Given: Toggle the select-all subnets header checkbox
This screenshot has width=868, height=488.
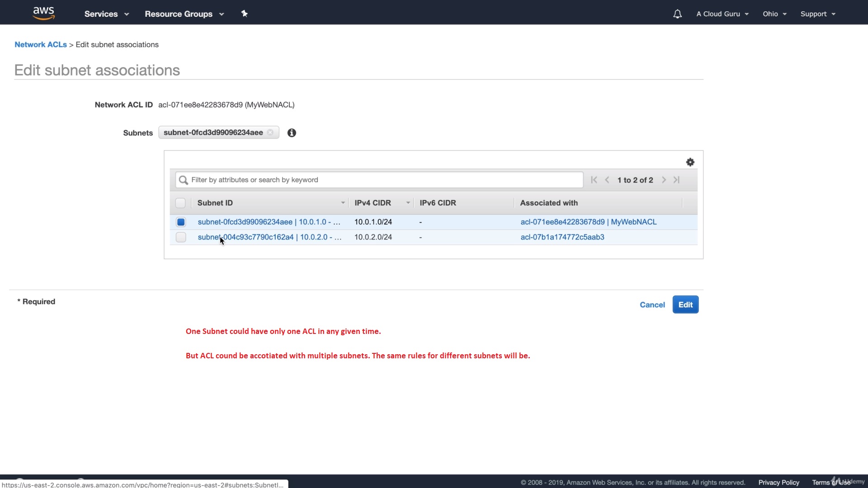Looking at the screenshot, I should tap(180, 203).
